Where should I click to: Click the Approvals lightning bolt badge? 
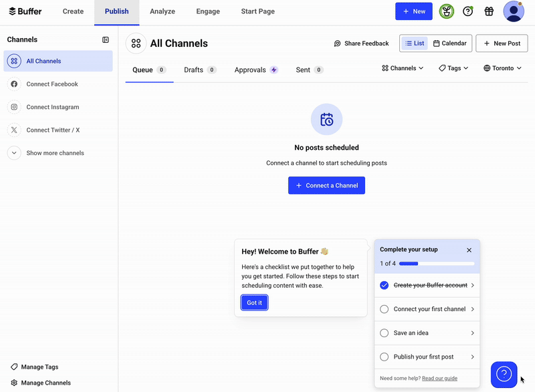pyautogui.click(x=274, y=70)
